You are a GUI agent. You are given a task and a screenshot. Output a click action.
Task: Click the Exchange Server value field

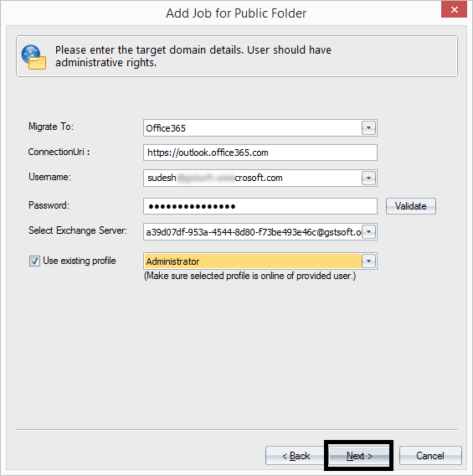[x=253, y=232]
